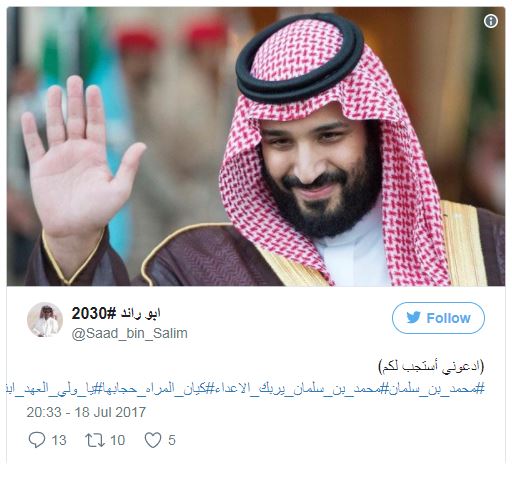512x490 pixels.
Task: Open the round profile avatar of the author
Action: pos(45,320)
